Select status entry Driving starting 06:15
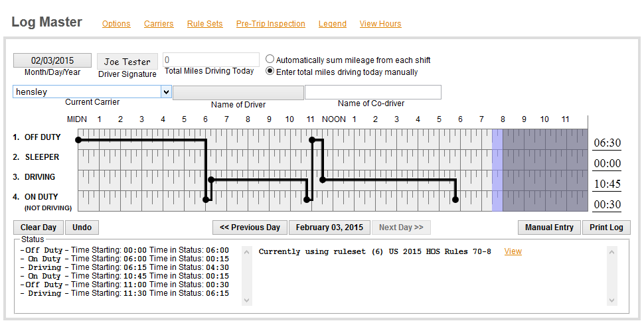This screenshot has height=325, width=644. click(125, 267)
